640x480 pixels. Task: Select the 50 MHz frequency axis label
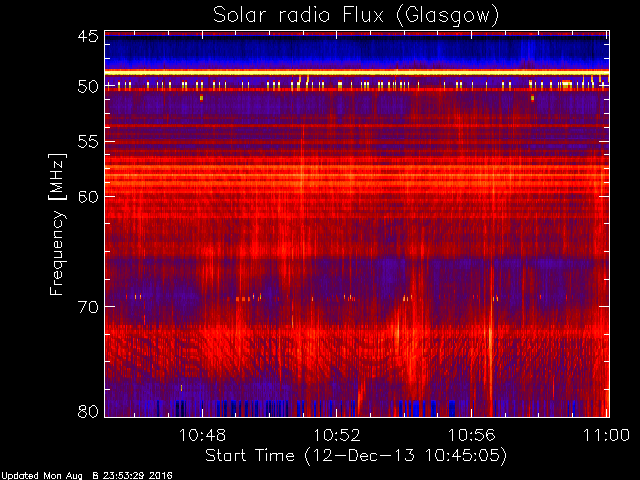[88, 87]
